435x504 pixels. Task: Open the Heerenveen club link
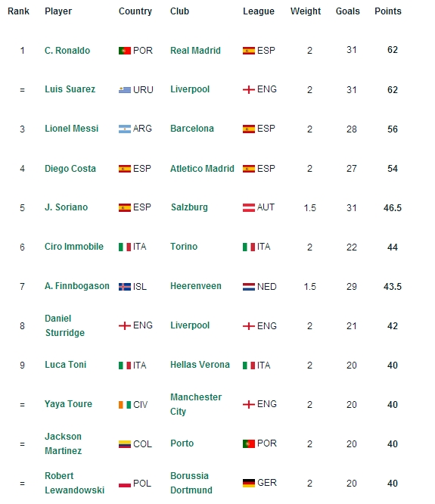pos(196,286)
